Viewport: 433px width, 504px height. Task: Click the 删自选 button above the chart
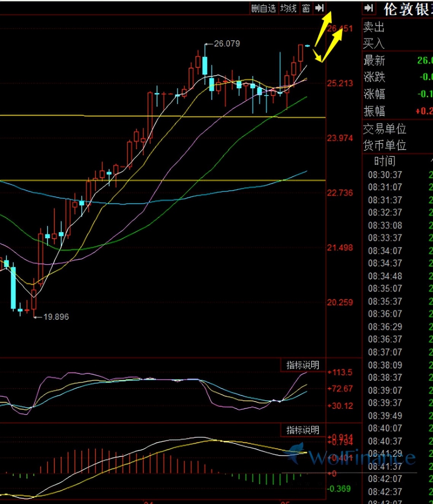click(x=263, y=8)
